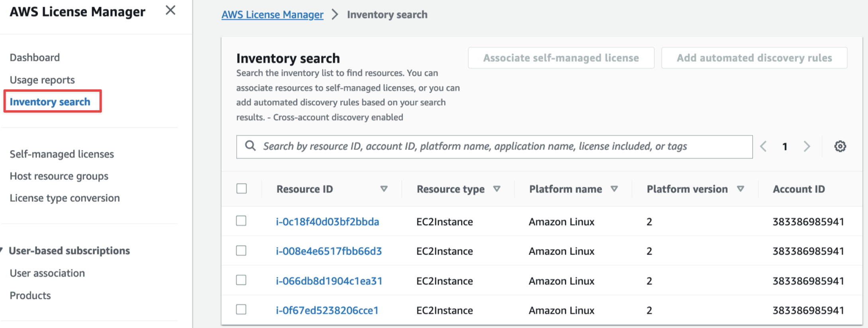Focus the inventory search input field

coord(494,146)
